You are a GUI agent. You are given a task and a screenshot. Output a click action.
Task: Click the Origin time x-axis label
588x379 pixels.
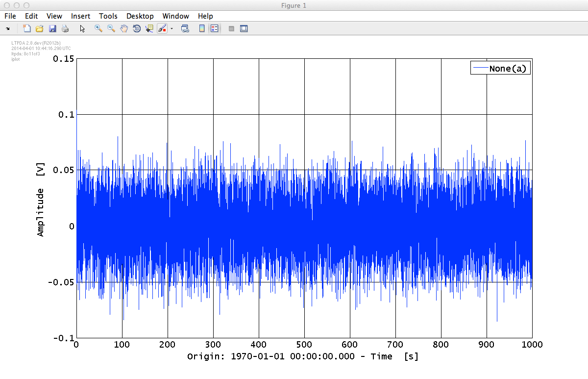tap(303, 356)
